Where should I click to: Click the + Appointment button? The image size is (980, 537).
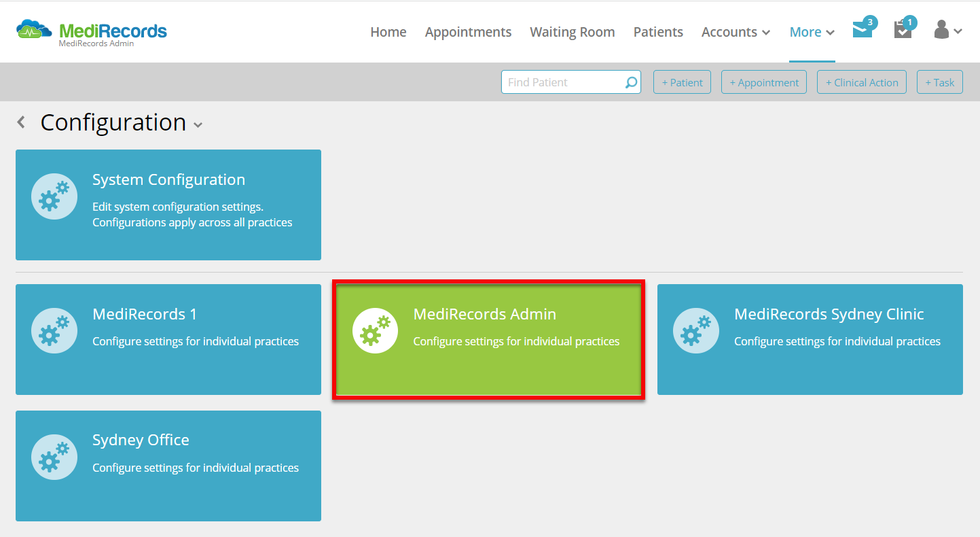pos(764,82)
